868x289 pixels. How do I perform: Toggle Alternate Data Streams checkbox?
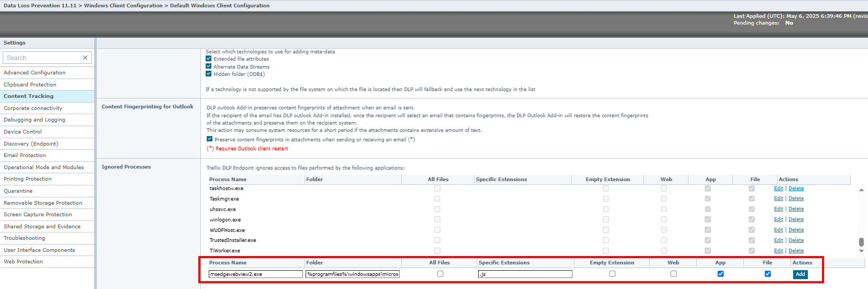click(x=209, y=66)
